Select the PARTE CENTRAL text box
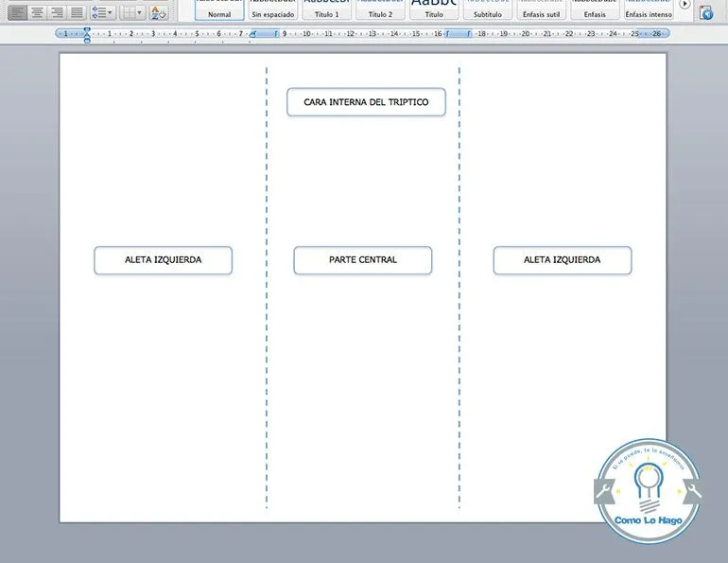This screenshot has height=563, width=728. coord(363,260)
